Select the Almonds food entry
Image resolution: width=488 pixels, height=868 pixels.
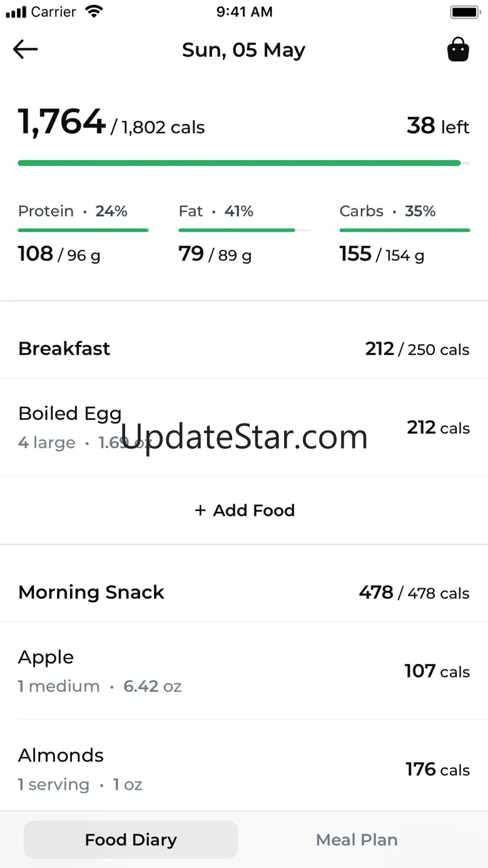pyautogui.click(x=243, y=768)
